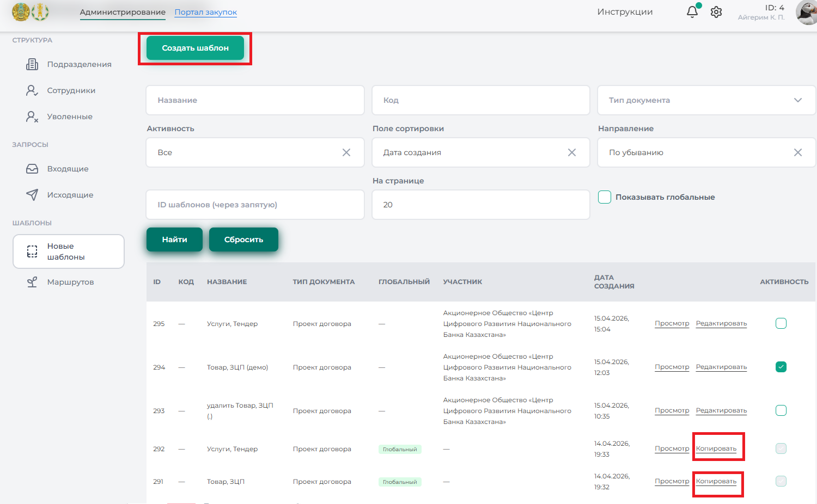Click the Уволенные person-removed icon
This screenshot has height=504, width=817.
click(32, 116)
